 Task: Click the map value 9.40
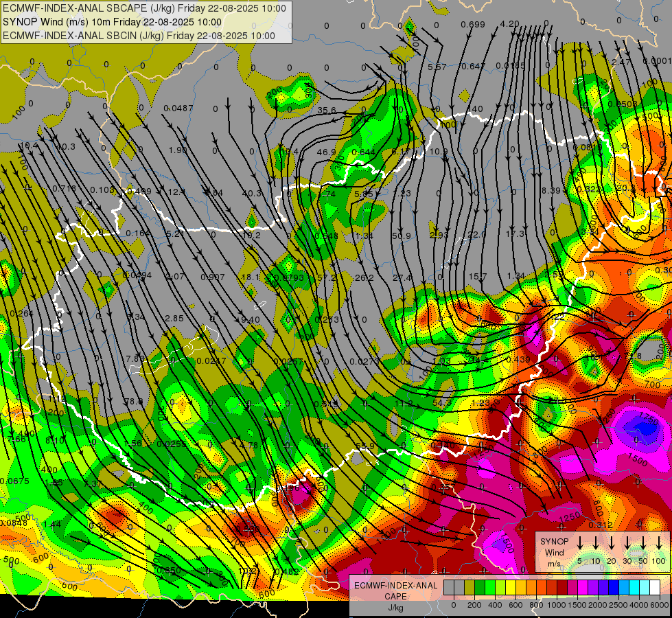251,319
